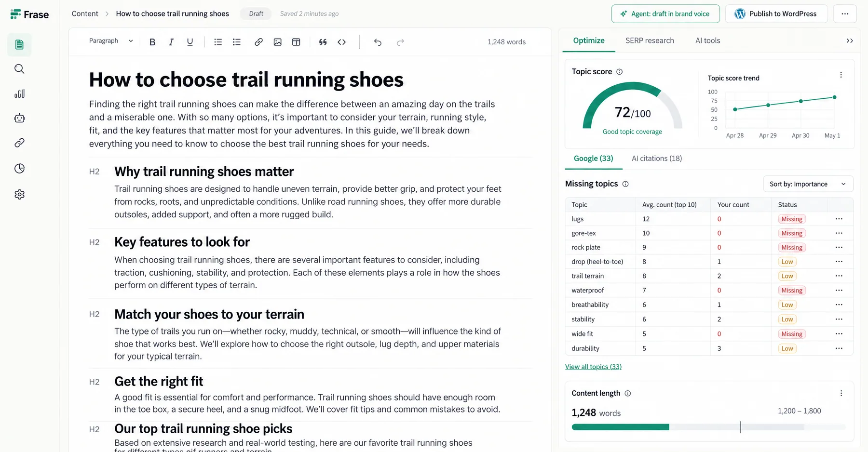The image size is (868, 452).
Task: Open the Sort by: Importance dropdown
Action: click(x=808, y=184)
